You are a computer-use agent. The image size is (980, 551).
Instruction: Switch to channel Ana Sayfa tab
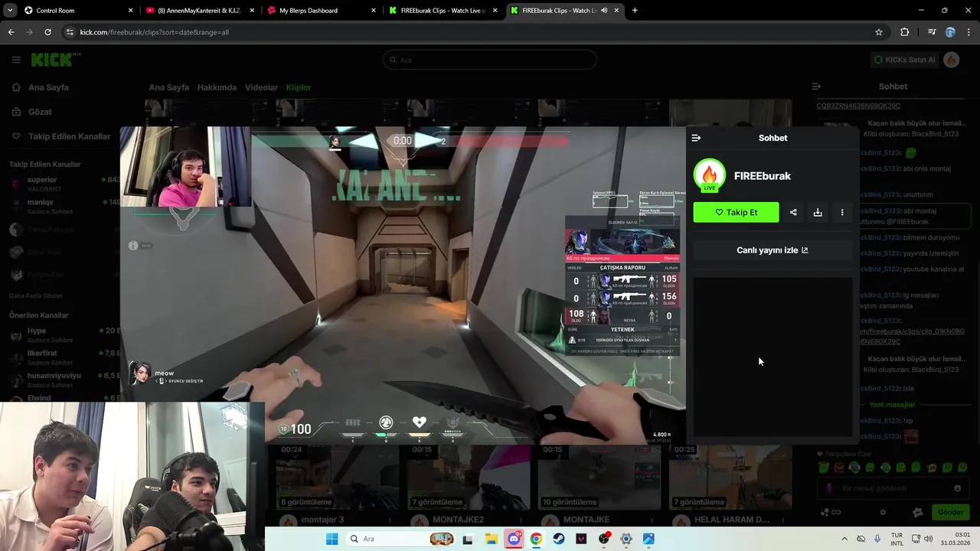[168, 87]
